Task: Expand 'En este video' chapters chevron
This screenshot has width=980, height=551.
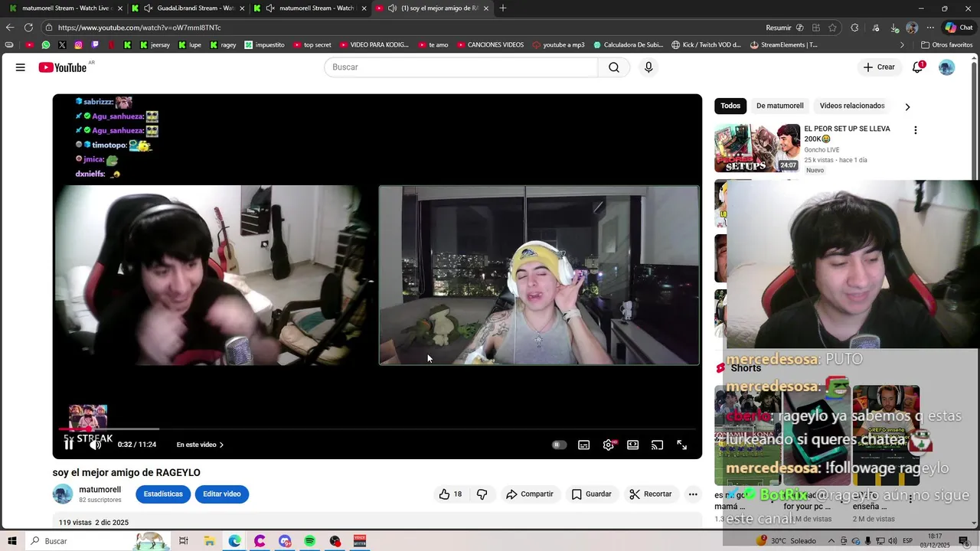Action: [x=221, y=445]
